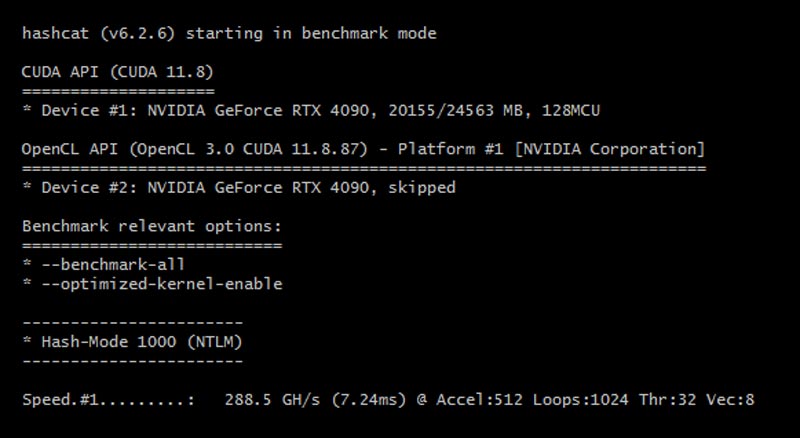Click the Hash-Mode 1000 (NTLM) line
The height and width of the screenshot is (438, 800).
pyautogui.click(x=132, y=342)
